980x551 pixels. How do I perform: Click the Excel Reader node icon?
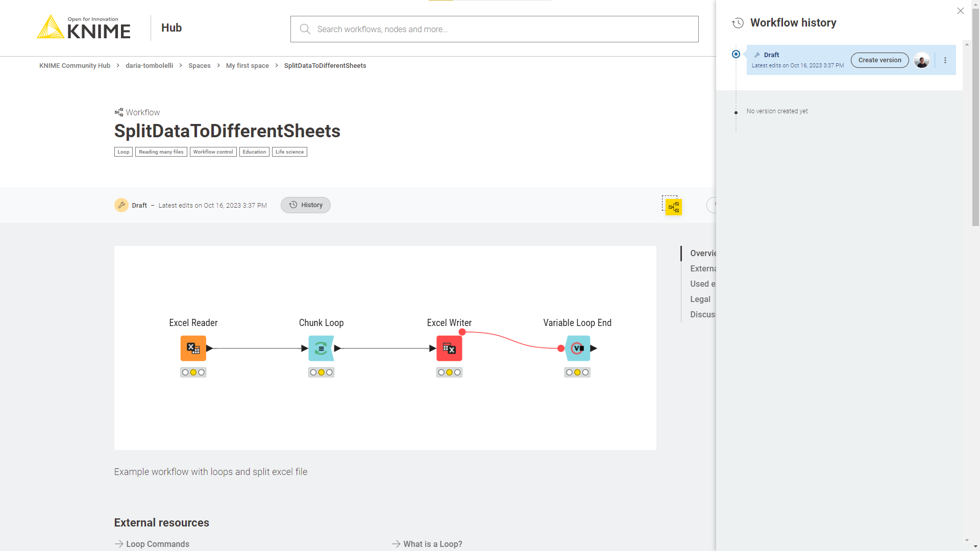(193, 348)
